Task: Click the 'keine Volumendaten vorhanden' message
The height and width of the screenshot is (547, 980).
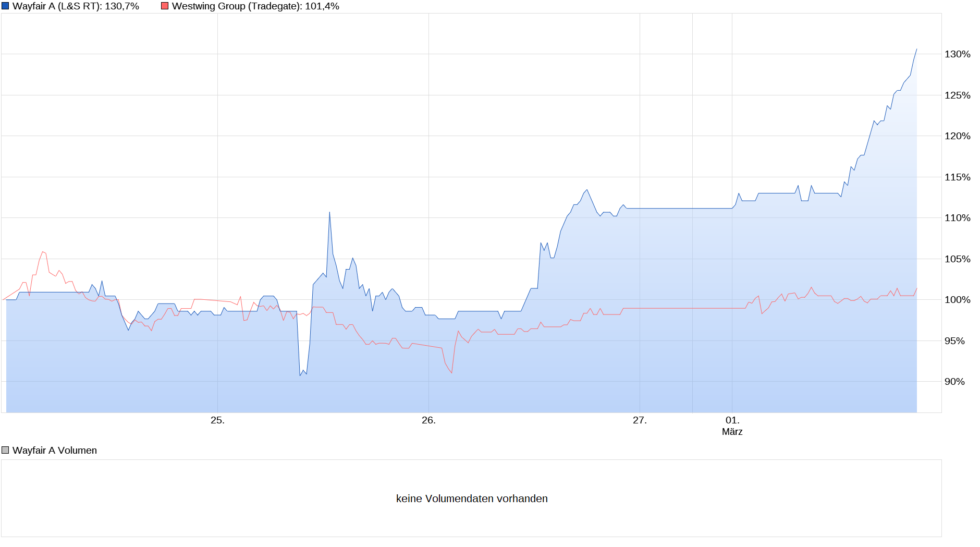Action: point(472,499)
